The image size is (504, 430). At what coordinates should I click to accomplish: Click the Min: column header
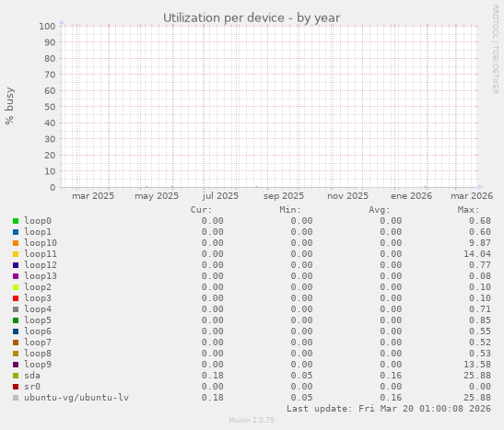click(290, 210)
